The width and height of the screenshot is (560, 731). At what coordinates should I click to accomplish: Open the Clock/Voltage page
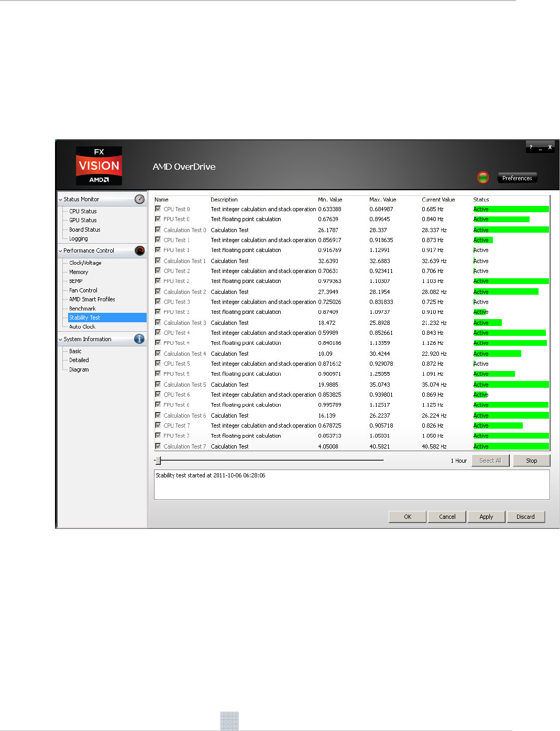[x=85, y=263]
